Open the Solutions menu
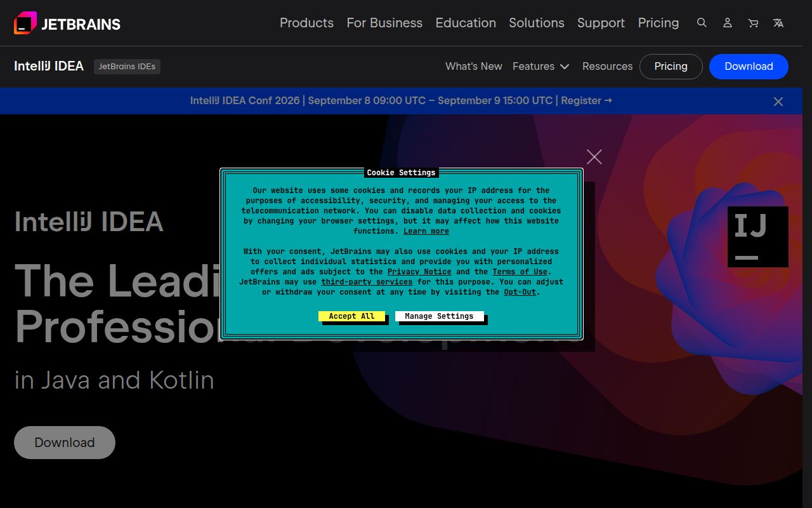 tap(537, 23)
